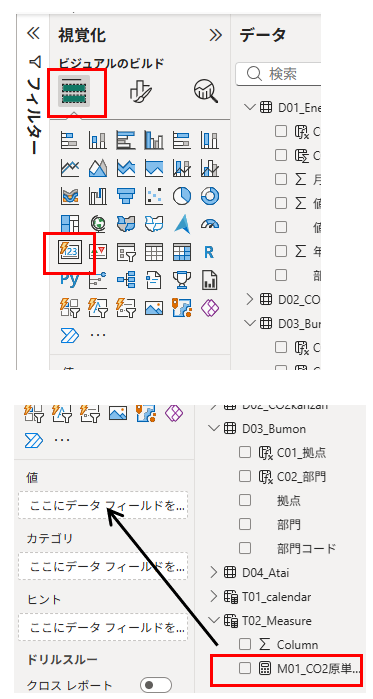Click the 値 field well drop area

point(103,505)
